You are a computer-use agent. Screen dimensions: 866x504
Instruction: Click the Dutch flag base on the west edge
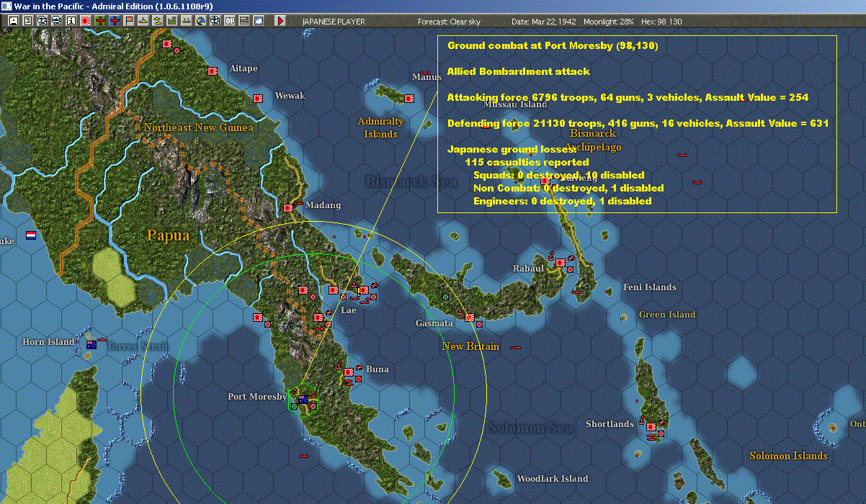tap(31, 235)
